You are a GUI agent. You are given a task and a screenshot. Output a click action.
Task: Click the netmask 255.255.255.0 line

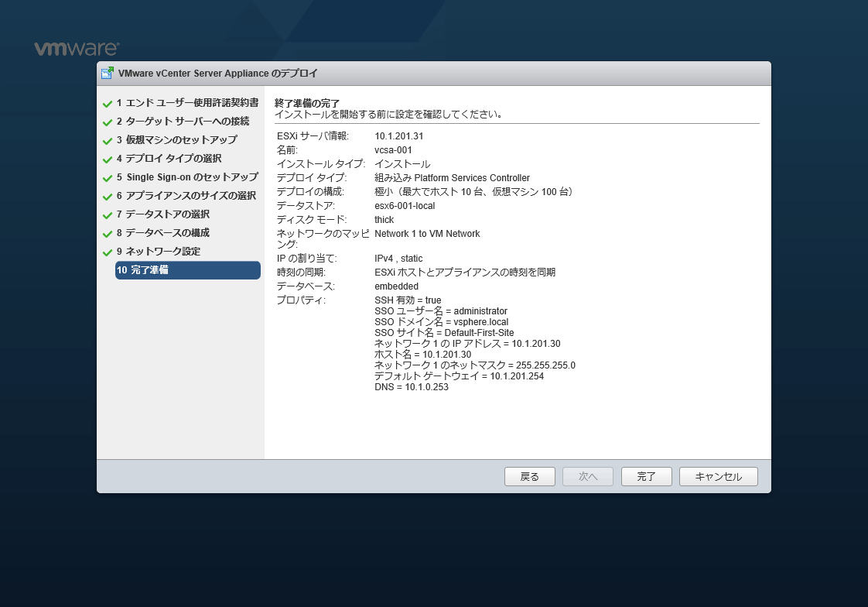coord(475,365)
